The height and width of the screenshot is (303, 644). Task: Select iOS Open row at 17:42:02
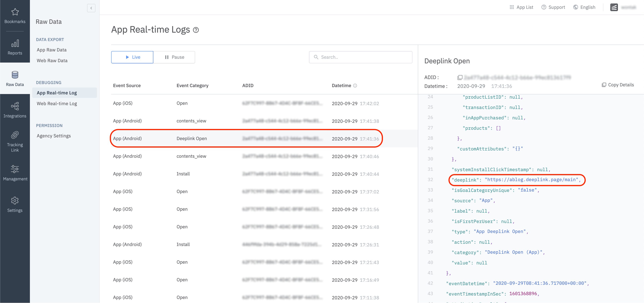pyautogui.click(x=264, y=103)
